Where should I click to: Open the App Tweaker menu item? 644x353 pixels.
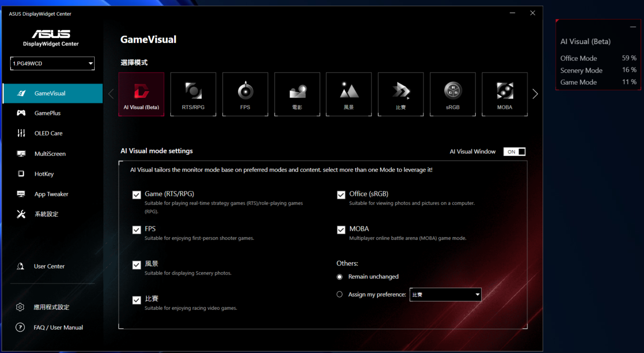tap(52, 194)
